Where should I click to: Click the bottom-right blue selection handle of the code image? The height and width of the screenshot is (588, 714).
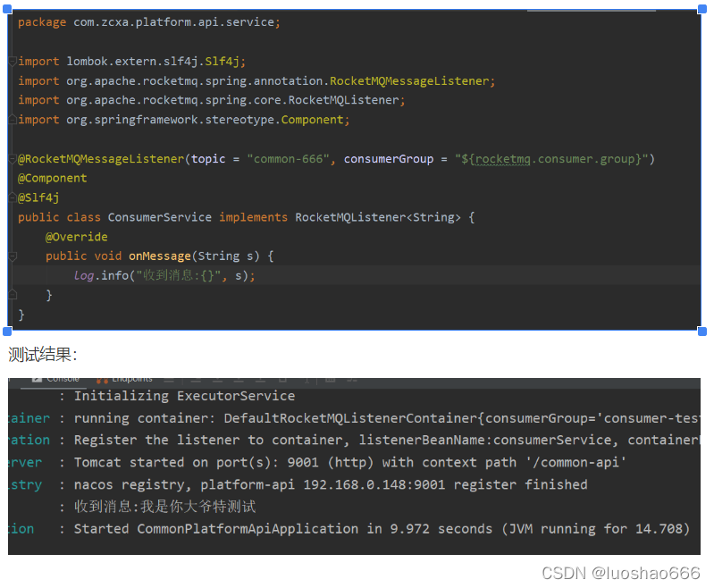tap(701, 332)
